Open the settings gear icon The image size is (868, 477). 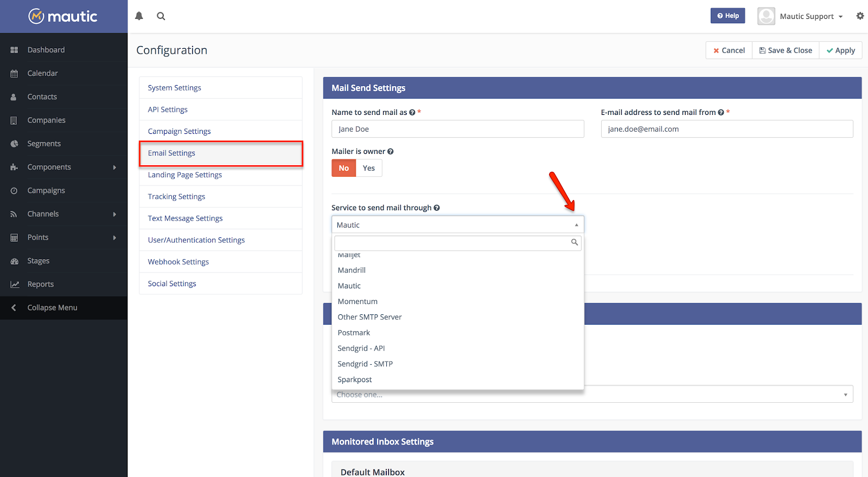click(x=860, y=16)
